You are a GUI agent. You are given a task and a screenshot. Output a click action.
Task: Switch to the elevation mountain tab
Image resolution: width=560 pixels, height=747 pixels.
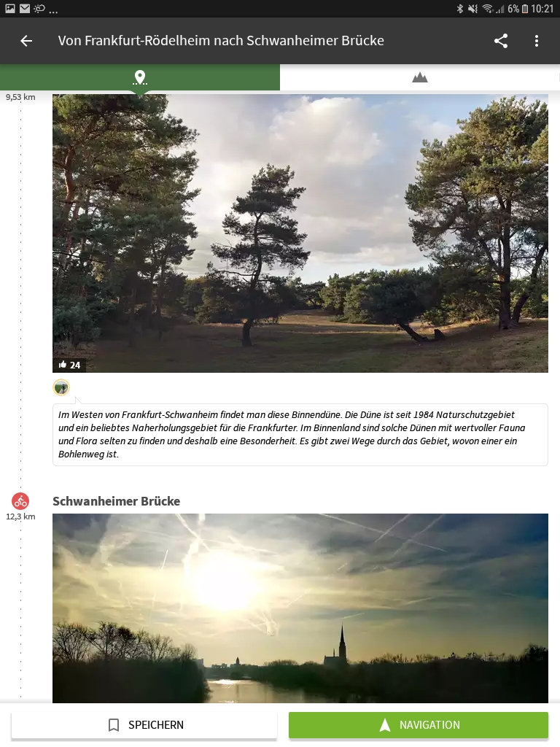pyautogui.click(x=420, y=77)
